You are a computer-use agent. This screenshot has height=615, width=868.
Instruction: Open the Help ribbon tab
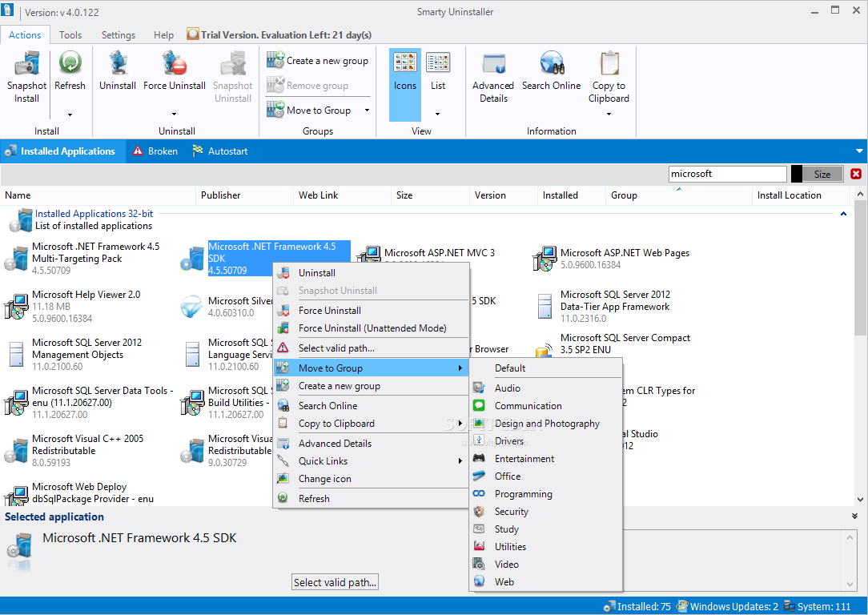coord(163,35)
